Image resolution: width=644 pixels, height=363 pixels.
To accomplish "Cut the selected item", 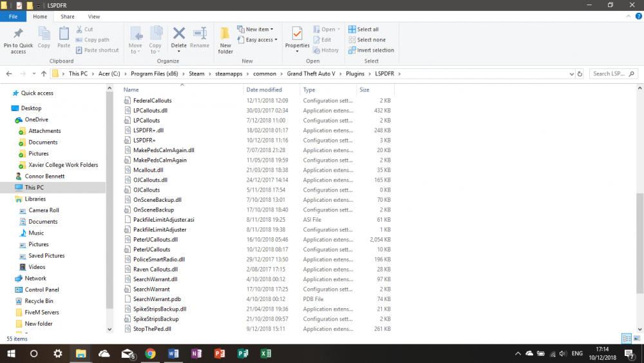I will point(84,29).
